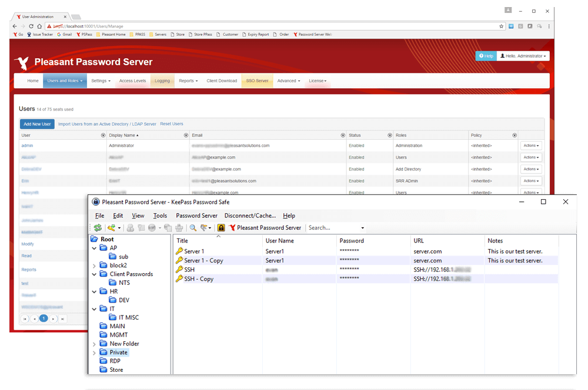Bookmark this page with the star icon

click(x=502, y=26)
